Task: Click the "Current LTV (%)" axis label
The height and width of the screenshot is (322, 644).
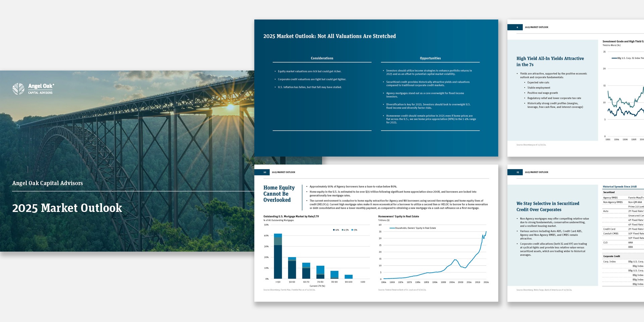Action: pos(317,286)
